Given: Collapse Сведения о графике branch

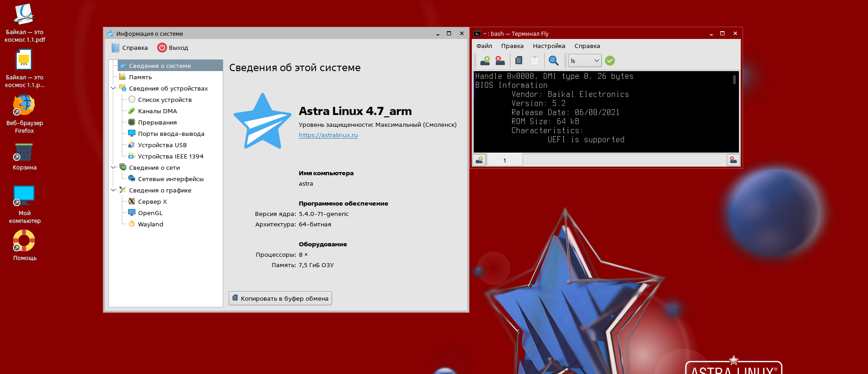Looking at the screenshot, I should tap(113, 190).
